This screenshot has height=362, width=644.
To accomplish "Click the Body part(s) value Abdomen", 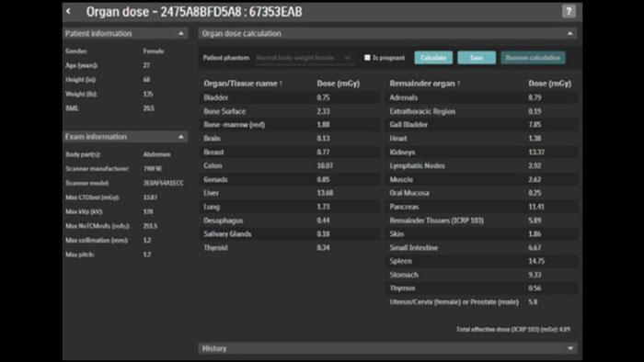I will pos(157,154).
